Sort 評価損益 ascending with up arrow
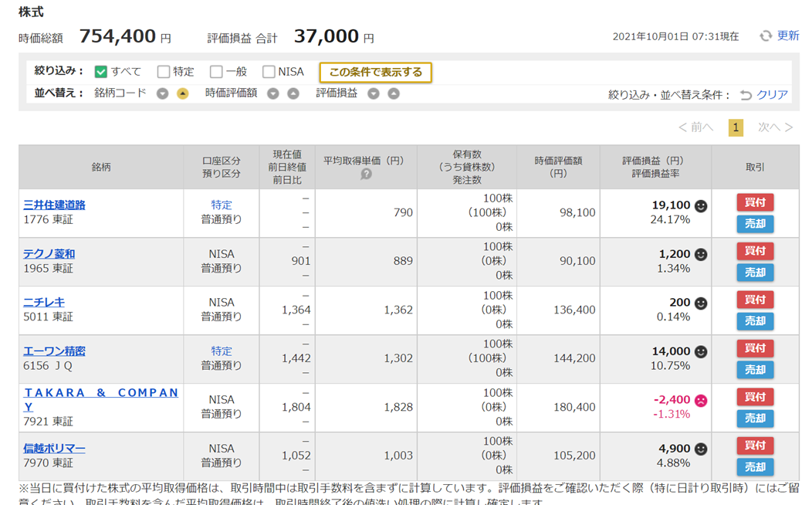Screen dimensions: 812x505 [394, 93]
